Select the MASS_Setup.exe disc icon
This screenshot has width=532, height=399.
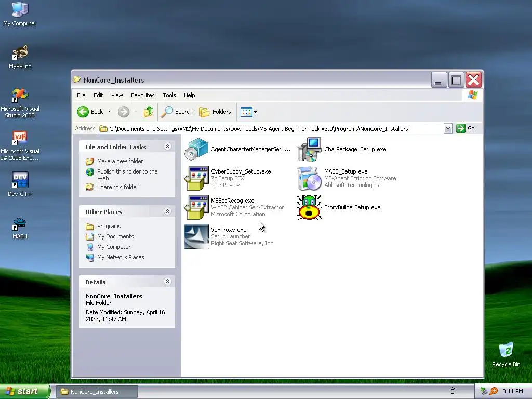(x=310, y=179)
